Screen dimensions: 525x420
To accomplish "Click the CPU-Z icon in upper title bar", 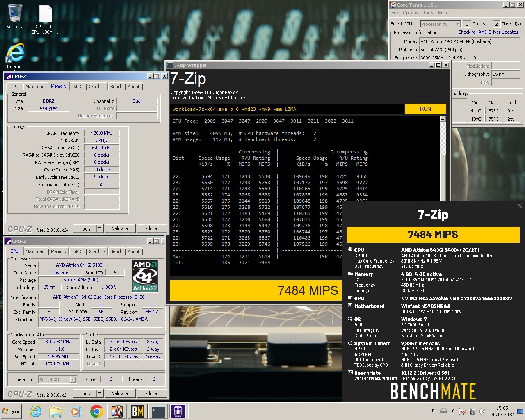I will tap(8, 76).
